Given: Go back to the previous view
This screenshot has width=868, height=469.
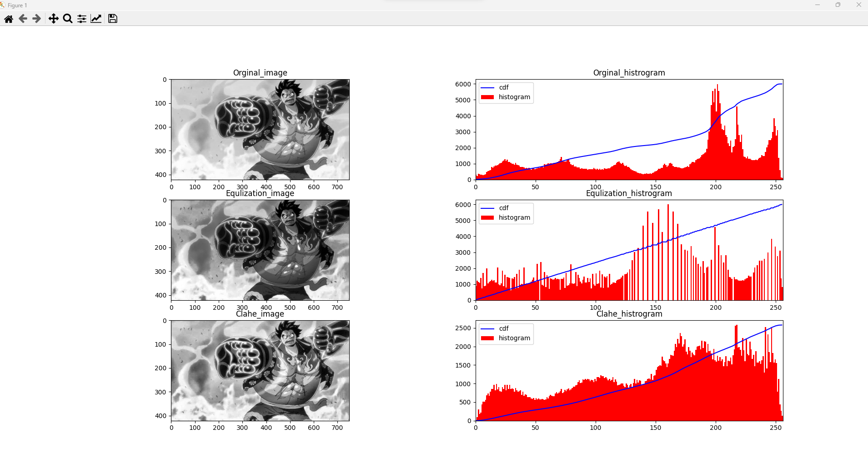Looking at the screenshot, I should (22, 19).
